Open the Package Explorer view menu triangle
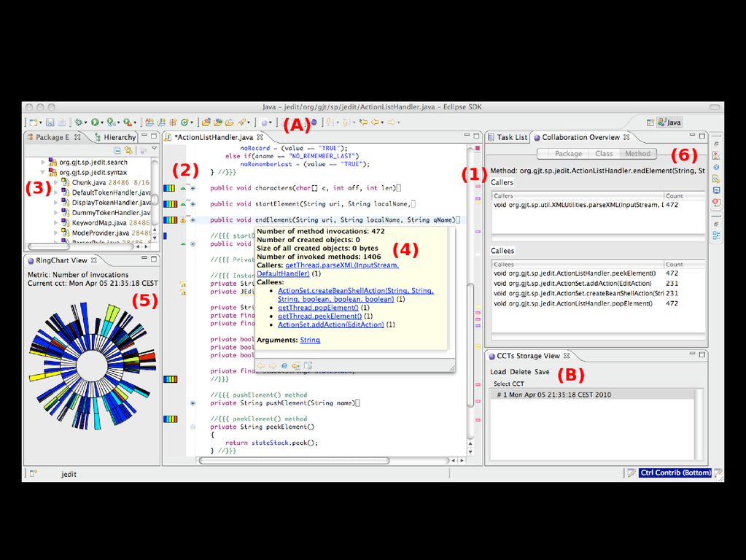This screenshot has height=560, width=746. 154,149
